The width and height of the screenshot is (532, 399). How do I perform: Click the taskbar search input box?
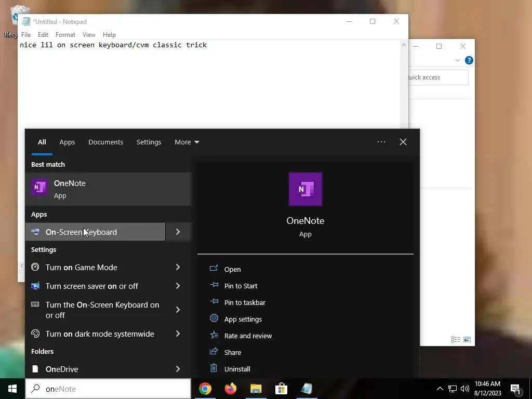(108, 389)
